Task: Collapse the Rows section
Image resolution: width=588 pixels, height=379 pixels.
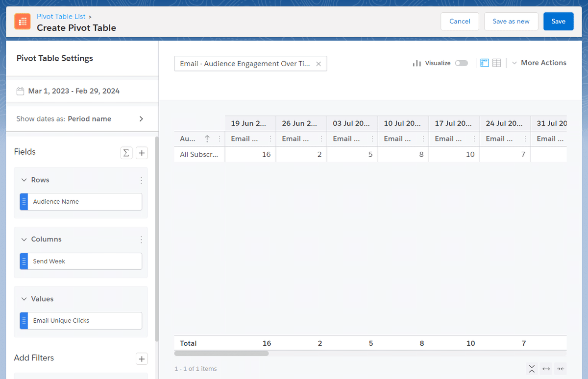Action: [x=24, y=180]
